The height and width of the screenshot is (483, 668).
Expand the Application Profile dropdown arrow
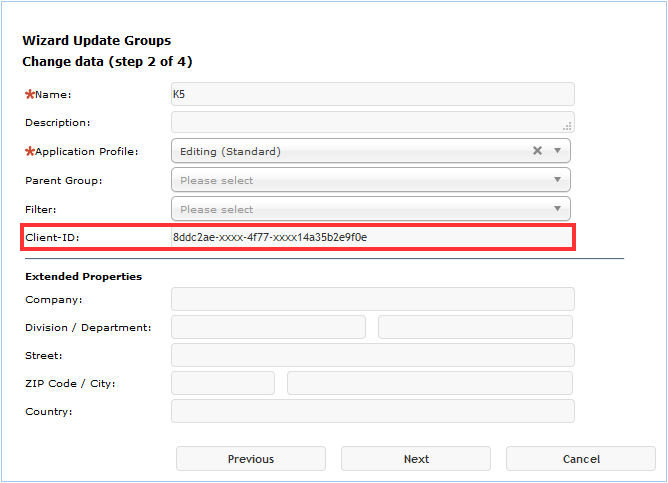[557, 151]
